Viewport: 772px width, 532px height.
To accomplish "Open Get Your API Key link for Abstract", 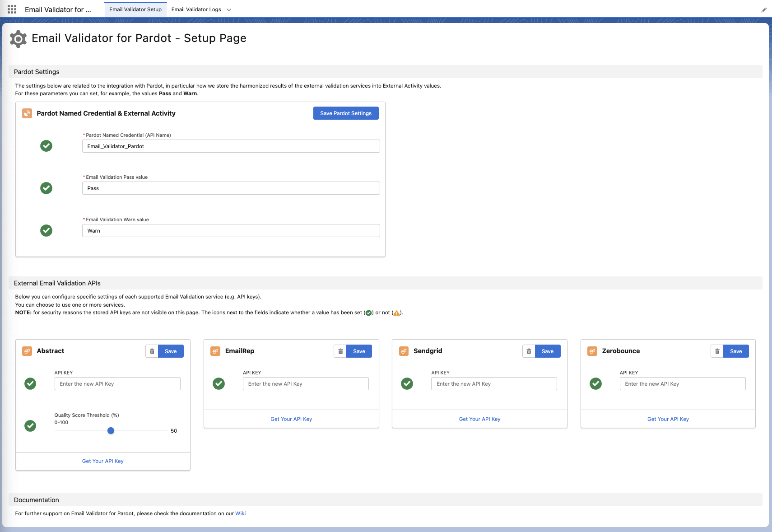I will pos(103,461).
